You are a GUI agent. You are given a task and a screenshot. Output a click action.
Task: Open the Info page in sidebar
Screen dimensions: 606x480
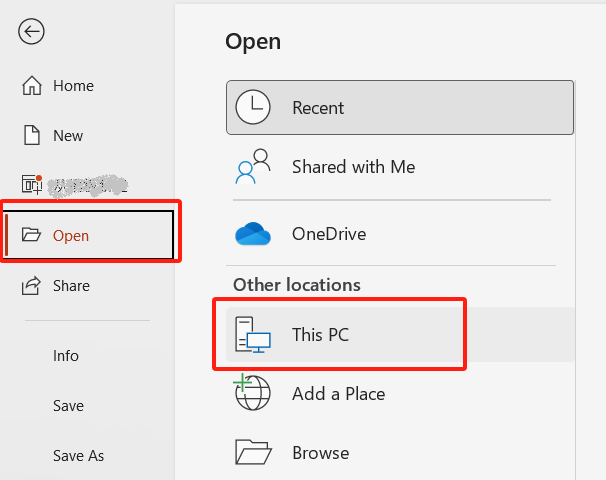[66, 356]
